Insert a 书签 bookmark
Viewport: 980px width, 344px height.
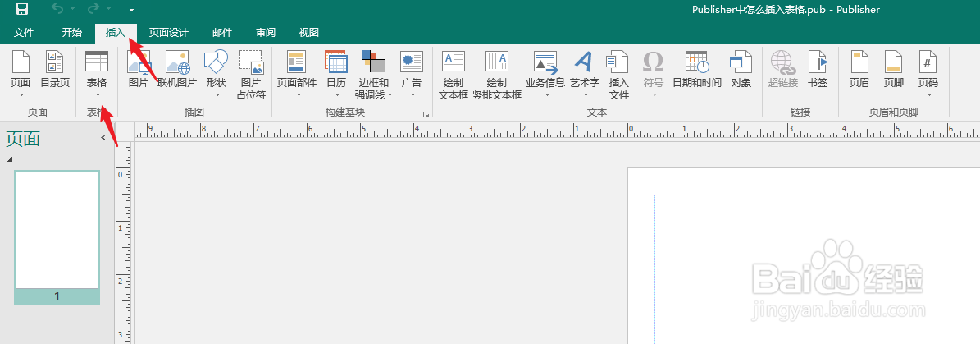click(818, 69)
